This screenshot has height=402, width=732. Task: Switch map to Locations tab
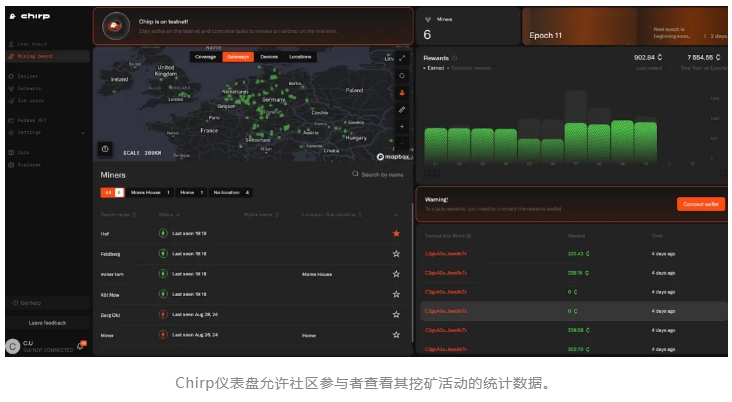pos(300,57)
